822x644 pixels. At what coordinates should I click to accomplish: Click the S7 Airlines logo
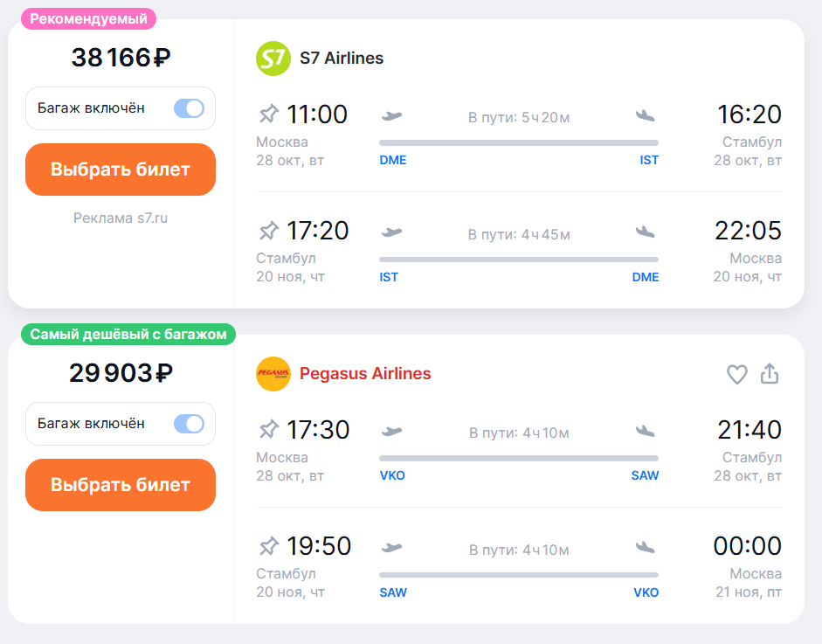(273, 59)
